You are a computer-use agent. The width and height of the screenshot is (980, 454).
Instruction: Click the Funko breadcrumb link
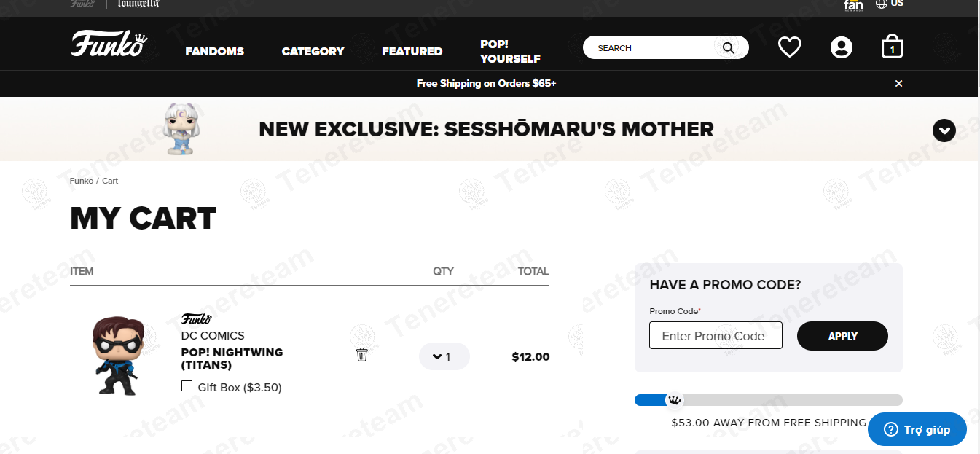point(81,181)
